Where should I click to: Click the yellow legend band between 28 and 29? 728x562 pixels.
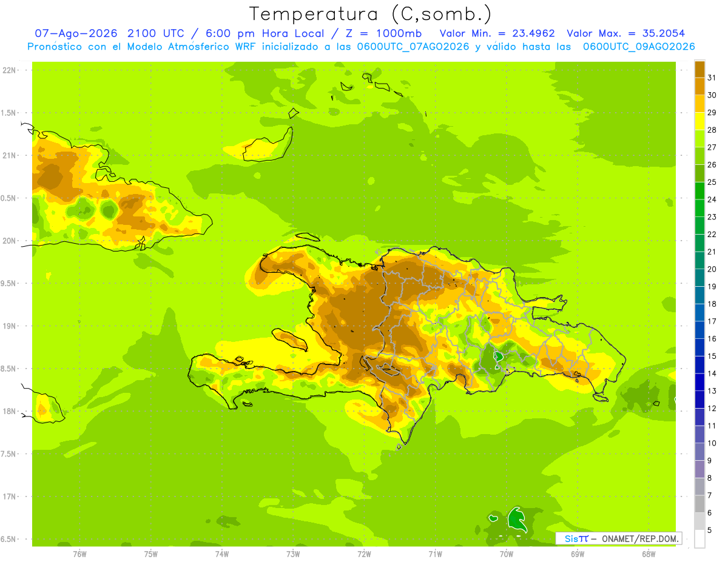click(x=699, y=121)
